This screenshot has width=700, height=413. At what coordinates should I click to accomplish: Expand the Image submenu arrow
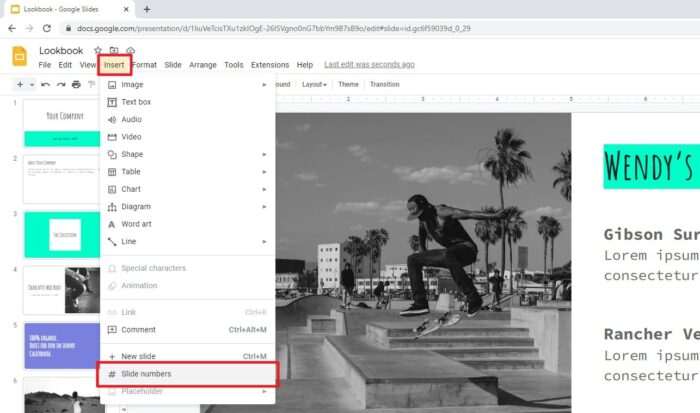[x=264, y=84]
